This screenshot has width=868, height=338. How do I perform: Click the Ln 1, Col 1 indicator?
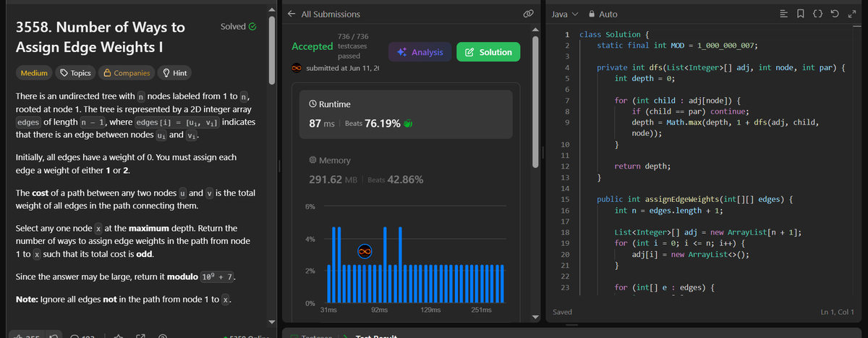(839, 312)
